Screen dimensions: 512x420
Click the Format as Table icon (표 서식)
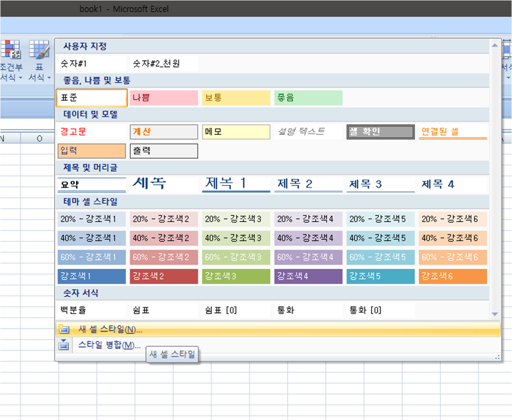click(x=39, y=49)
